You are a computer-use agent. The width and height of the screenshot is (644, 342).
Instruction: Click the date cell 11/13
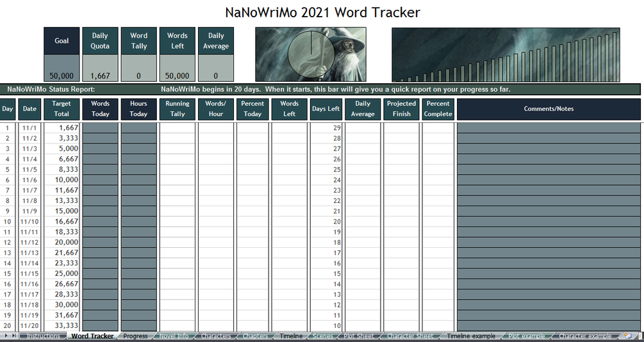coord(29,253)
